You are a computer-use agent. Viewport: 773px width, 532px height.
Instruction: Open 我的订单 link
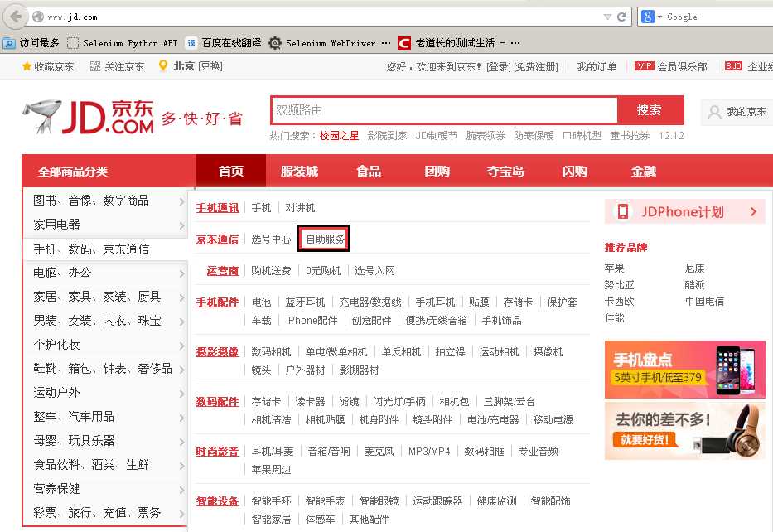coord(597,67)
